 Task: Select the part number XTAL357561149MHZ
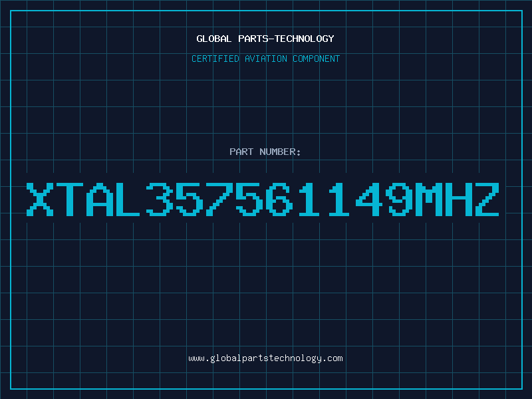tap(263, 199)
